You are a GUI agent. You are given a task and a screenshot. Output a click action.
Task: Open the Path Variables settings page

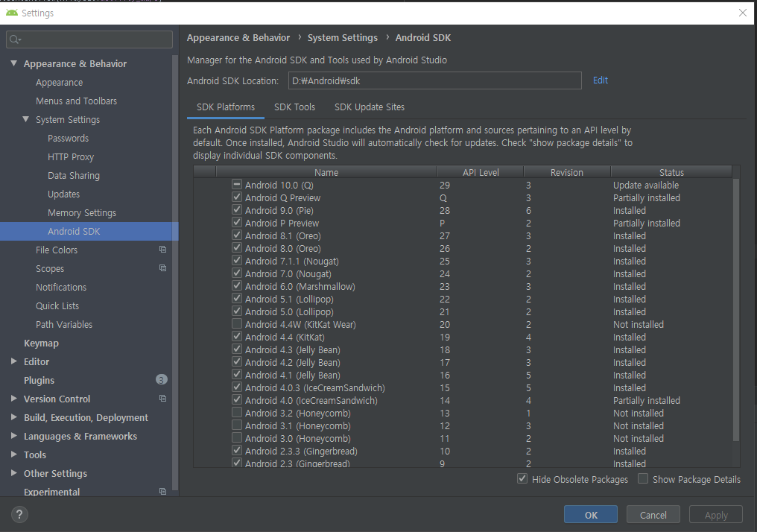pos(64,324)
